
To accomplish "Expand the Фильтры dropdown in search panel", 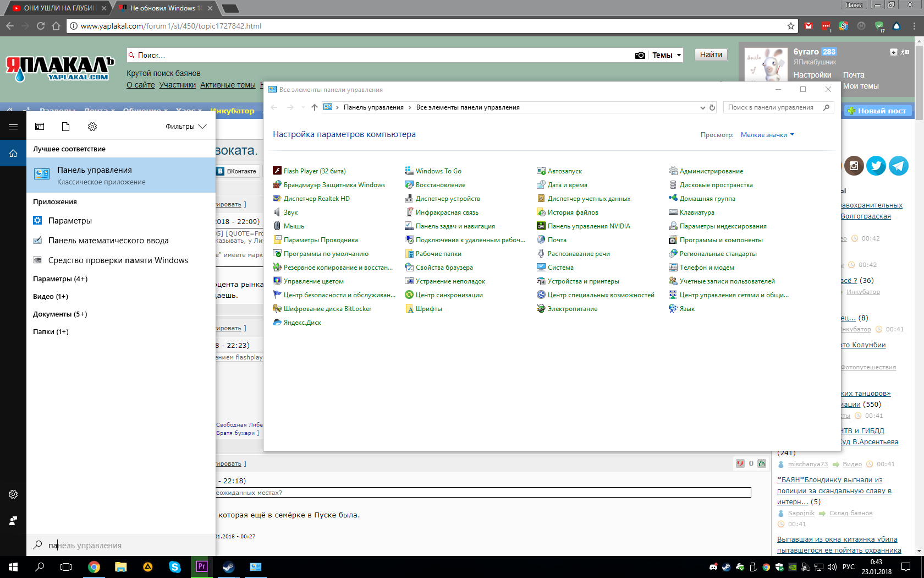I will tap(186, 127).
